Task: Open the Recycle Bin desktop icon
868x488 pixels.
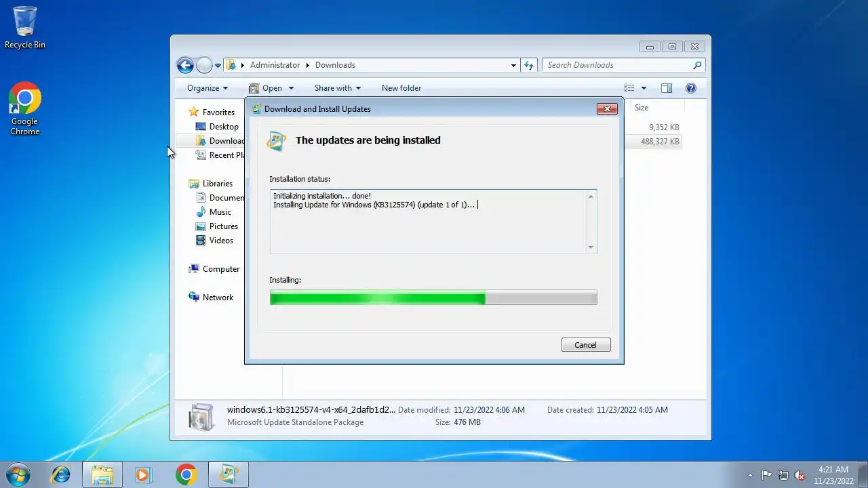Action: tap(25, 27)
